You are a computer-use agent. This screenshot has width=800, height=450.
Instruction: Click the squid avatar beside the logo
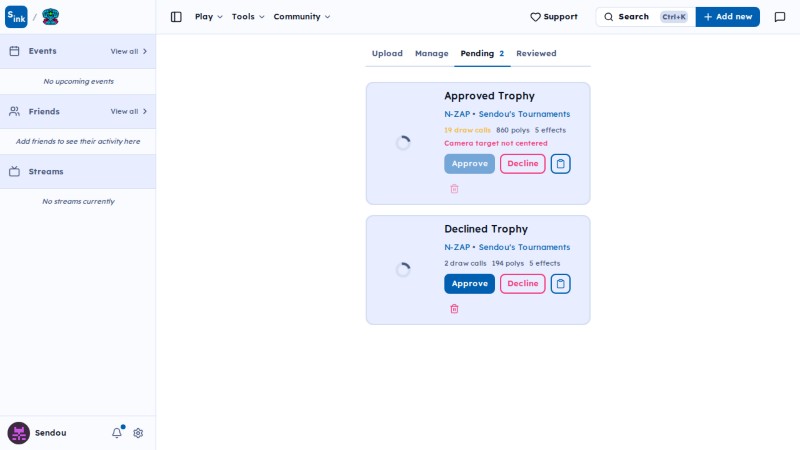[51, 17]
